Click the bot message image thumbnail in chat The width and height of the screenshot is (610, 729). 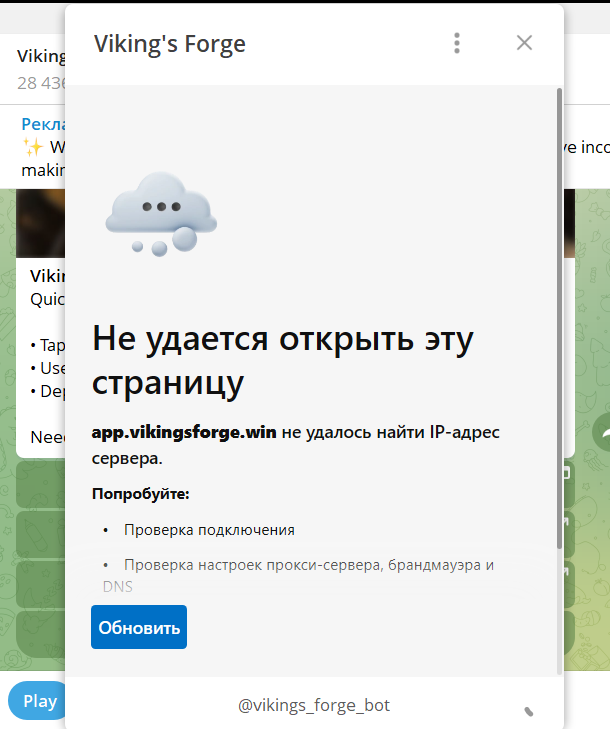[40, 223]
